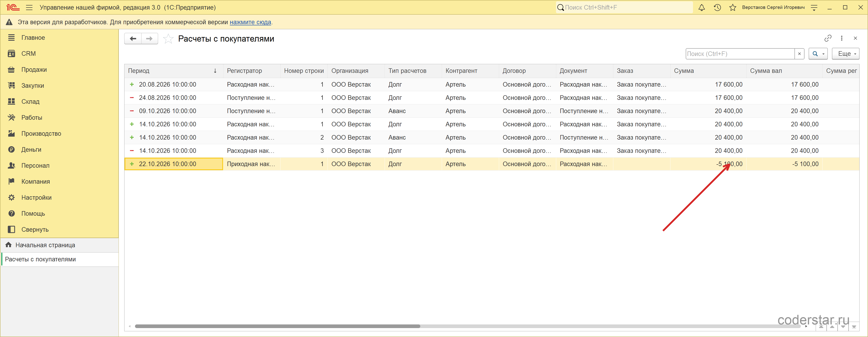
Task: Go back with left arrow button
Action: [133, 39]
